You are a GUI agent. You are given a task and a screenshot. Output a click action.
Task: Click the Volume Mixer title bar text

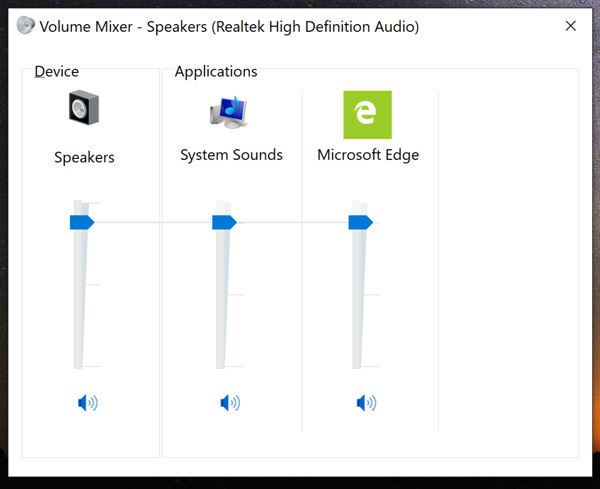click(229, 27)
